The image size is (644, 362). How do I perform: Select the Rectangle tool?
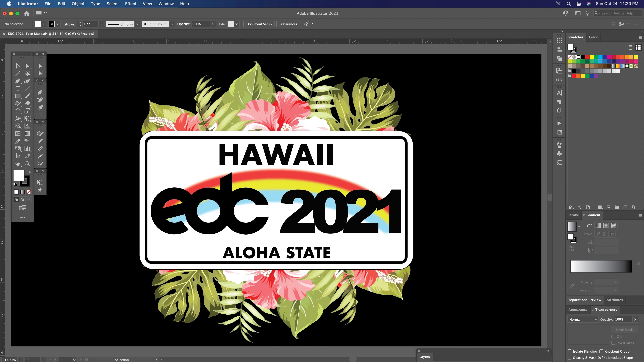tap(18, 96)
